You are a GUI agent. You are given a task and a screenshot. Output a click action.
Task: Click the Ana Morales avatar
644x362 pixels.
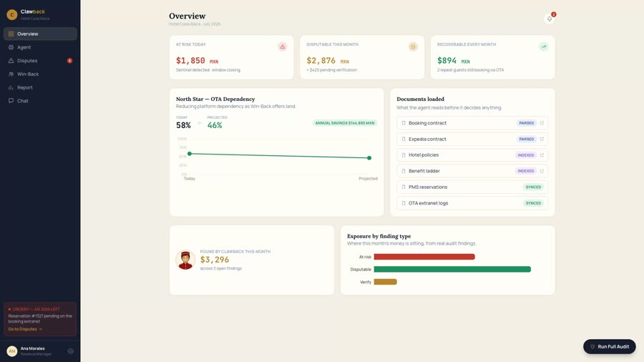[x=12, y=351]
